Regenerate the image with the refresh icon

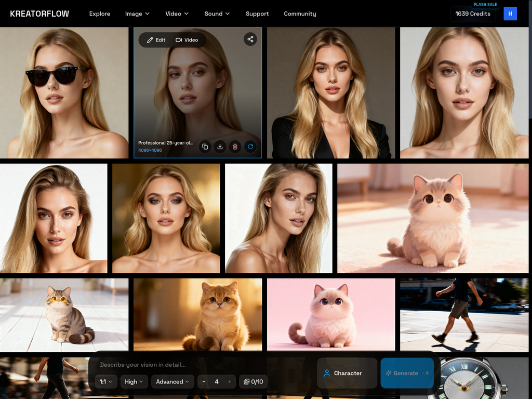tap(250, 147)
